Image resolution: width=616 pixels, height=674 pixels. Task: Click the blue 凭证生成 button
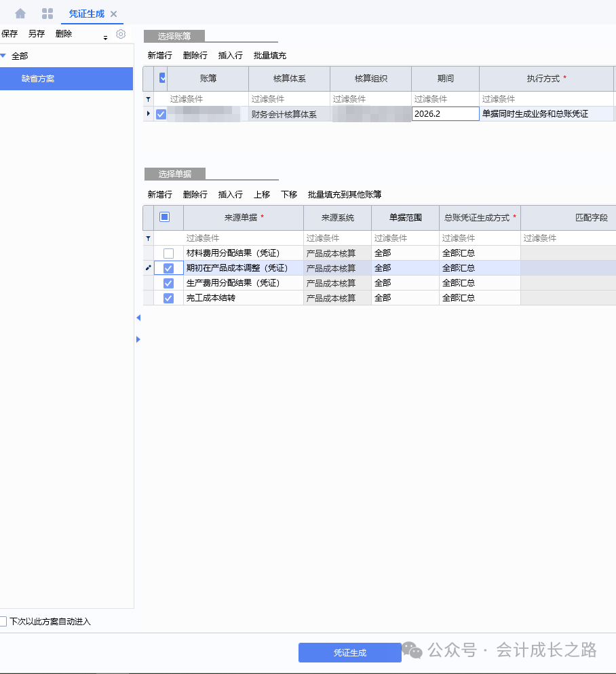click(x=349, y=652)
